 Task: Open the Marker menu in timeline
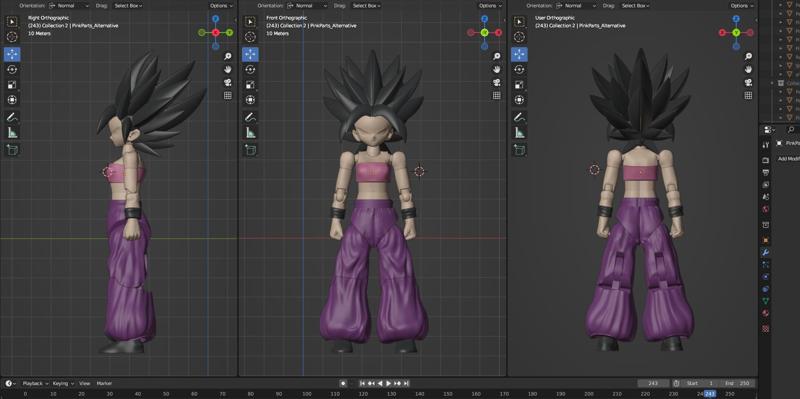(x=104, y=383)
